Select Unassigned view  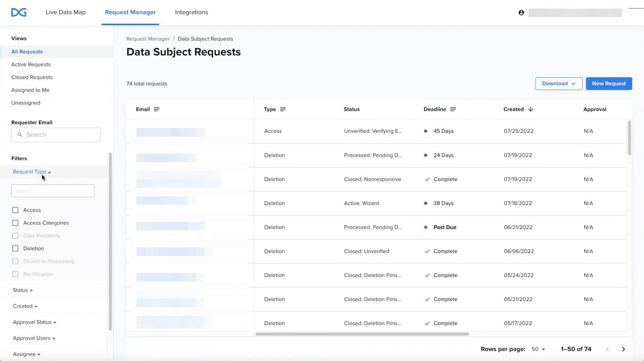click(x=26, y=103)
